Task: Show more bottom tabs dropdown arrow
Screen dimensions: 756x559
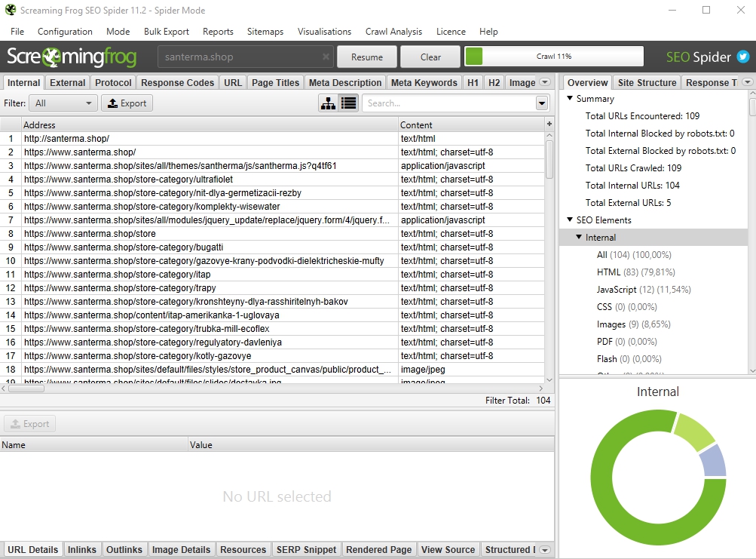Action: point(545,550)
